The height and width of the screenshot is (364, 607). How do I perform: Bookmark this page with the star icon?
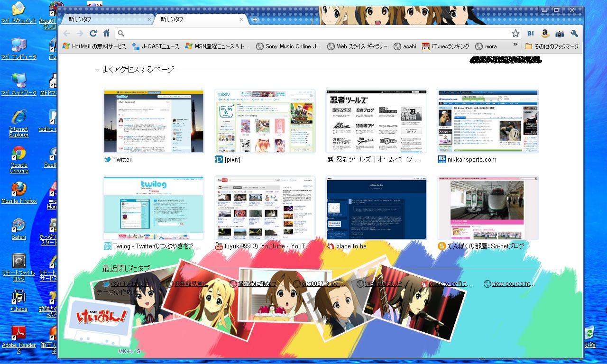pos(515,33)
